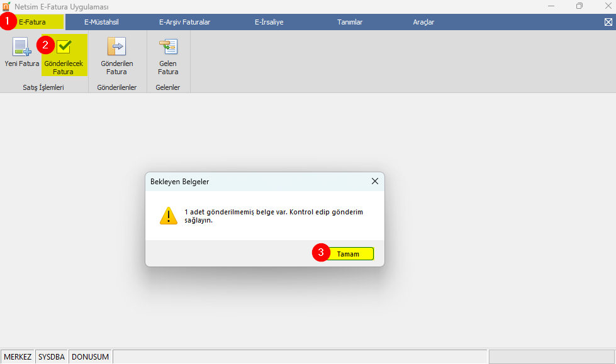The width and height of the screenshot is (616, 364).
Task: Open the Araçlar menu tab
Action: (423, 22)
